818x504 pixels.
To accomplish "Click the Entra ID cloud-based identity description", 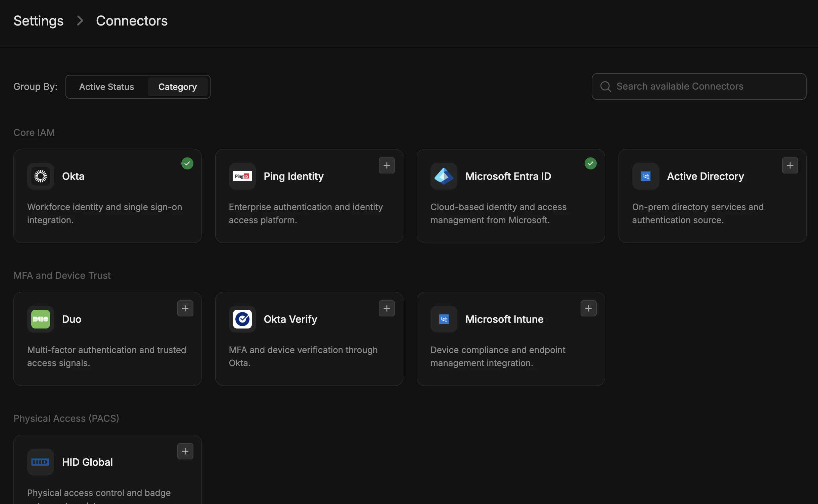I will [x=499, y=213].
